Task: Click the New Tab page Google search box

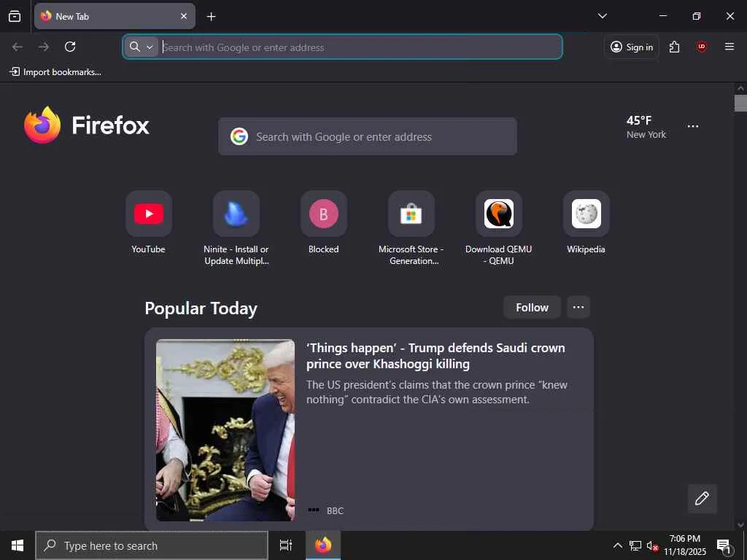Action: click(x=368, y=136)
